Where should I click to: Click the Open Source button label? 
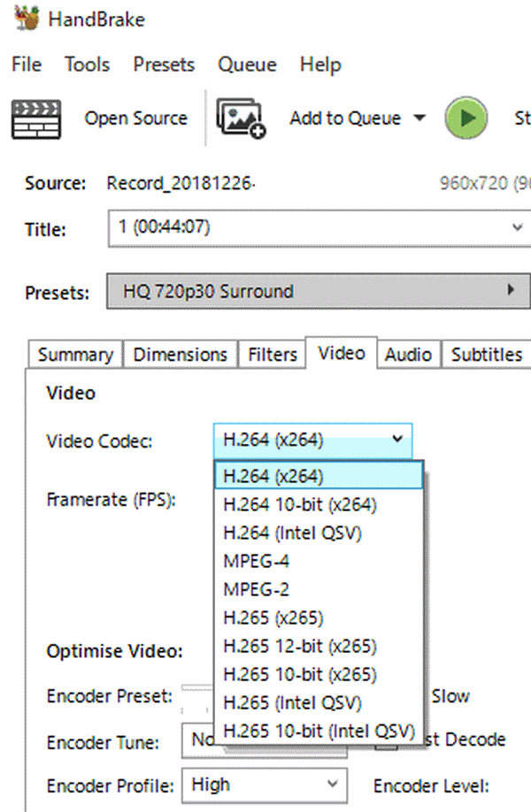[x=135, y=118]
